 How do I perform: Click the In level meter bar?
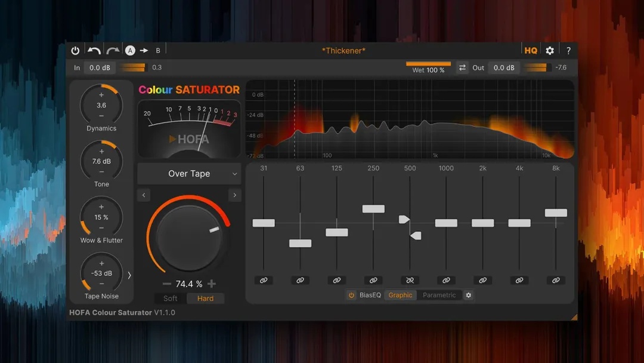[x=132, y=67]
